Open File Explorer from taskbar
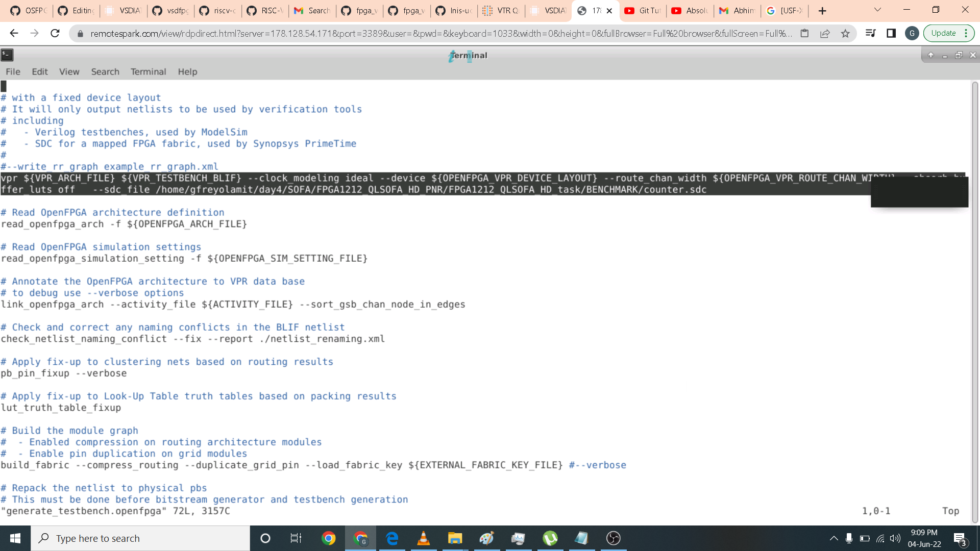 455,538
